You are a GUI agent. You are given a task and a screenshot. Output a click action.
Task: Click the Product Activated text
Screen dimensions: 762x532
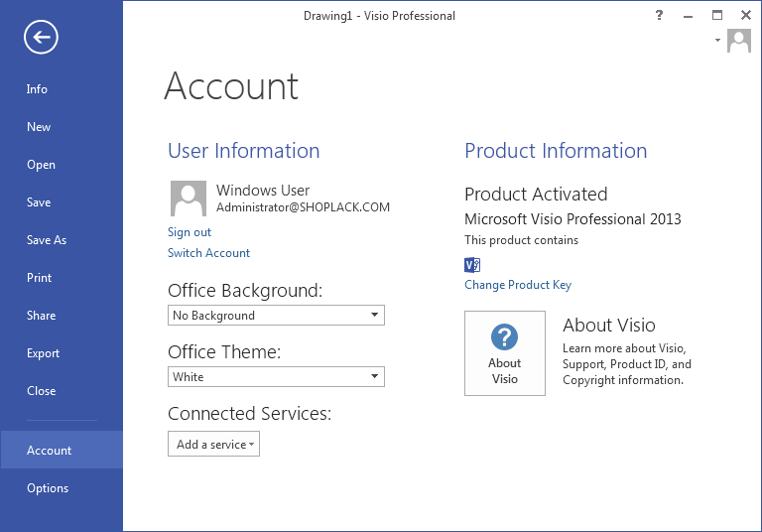coord(536,194)
